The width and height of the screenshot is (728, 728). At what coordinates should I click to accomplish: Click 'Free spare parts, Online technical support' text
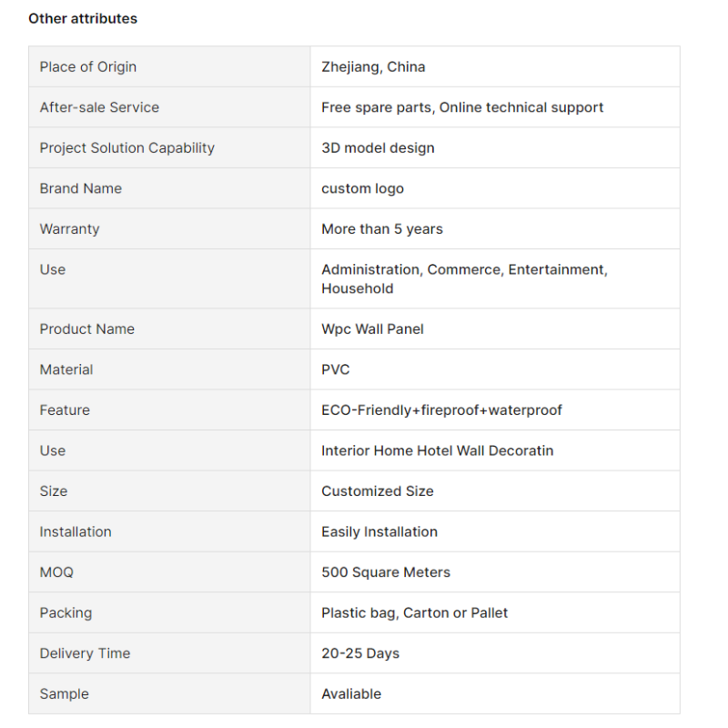point(462,107)
